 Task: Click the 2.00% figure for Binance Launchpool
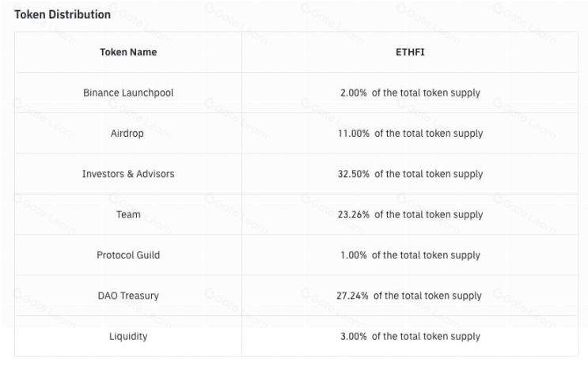(354, 92)
